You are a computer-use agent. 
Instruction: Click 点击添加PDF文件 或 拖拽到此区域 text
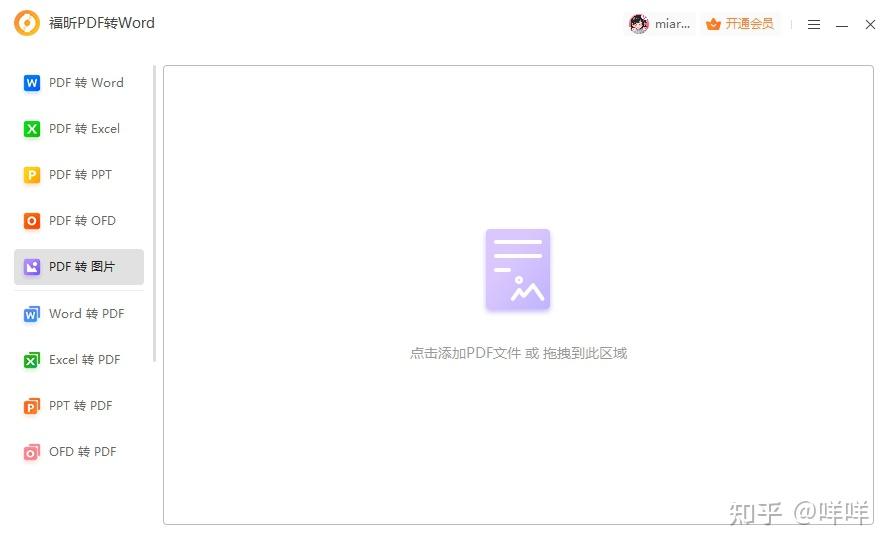(x=518, y=353)
